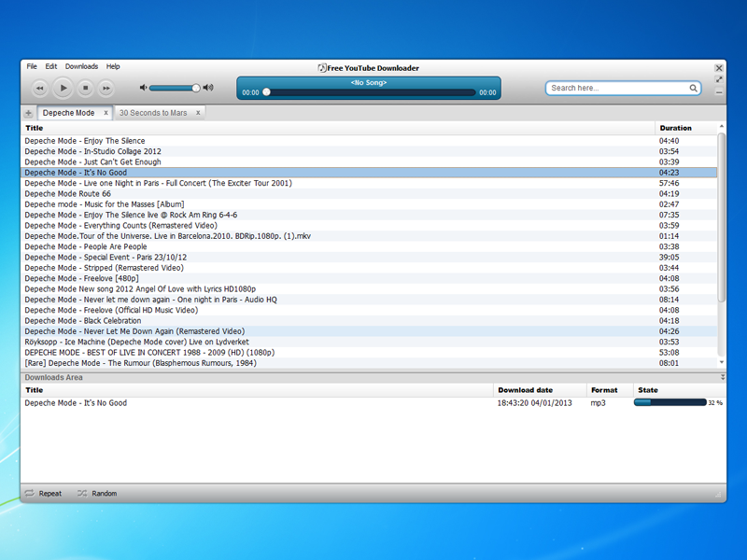Select 'Depeche Mode - Just Can't Get Enough'
This screenshot has width=747, height=560.
(369, 161)
